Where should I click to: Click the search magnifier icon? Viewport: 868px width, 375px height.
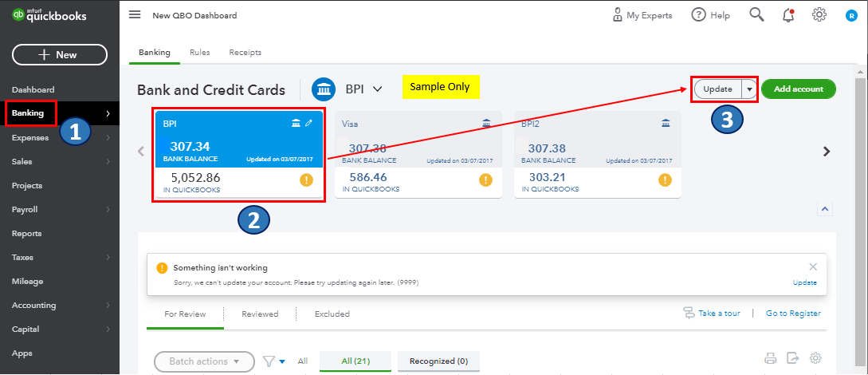pos(756,14)
